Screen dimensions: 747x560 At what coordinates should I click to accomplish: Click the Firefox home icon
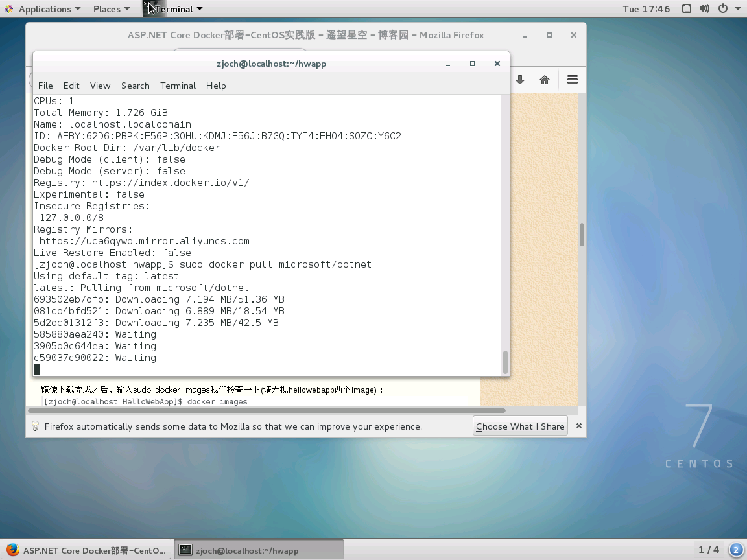tap(545, 80)
